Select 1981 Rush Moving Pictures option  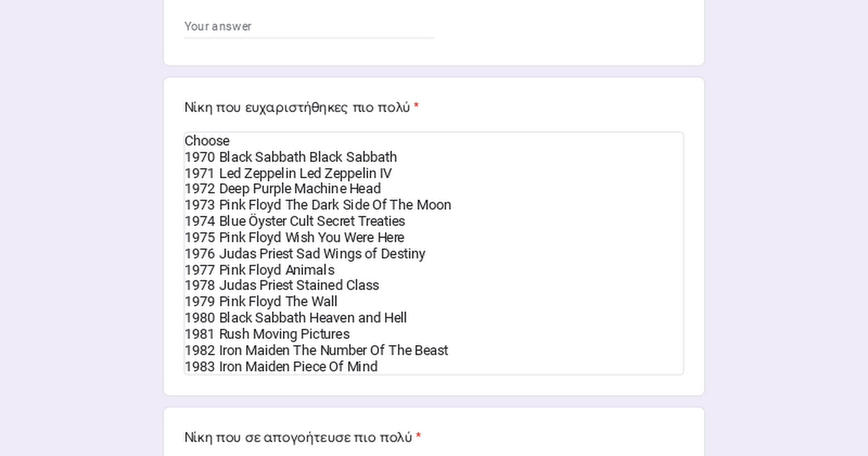pos(267,334)
